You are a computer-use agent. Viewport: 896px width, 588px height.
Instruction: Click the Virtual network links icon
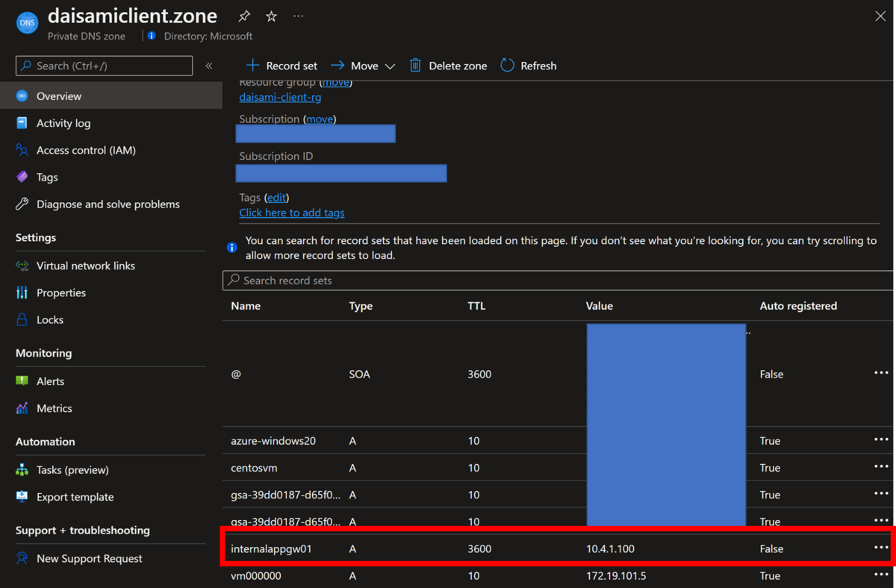coord(22,266)
